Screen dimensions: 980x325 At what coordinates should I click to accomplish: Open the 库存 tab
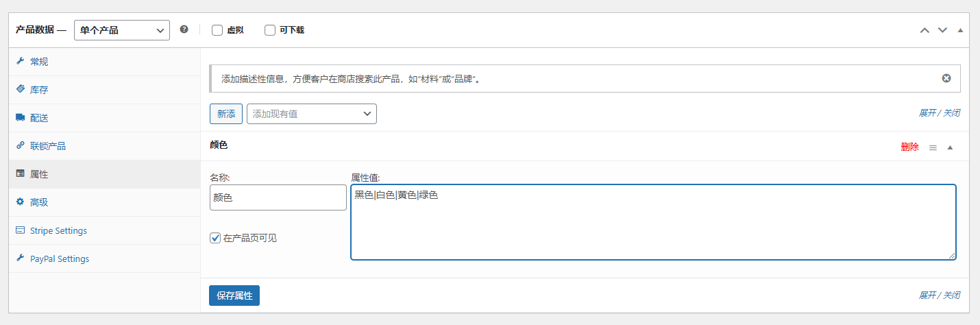click(x=104, y=90)
